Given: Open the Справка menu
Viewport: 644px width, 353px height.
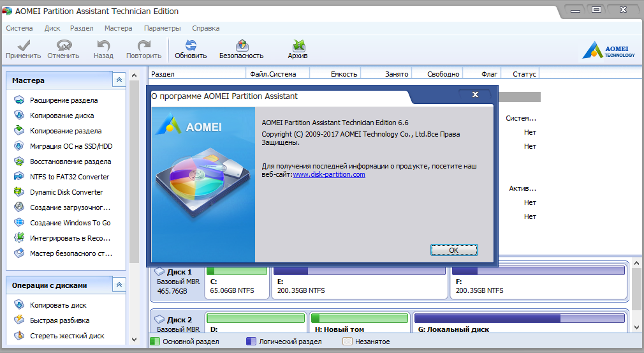Looking at the screenshot, I should pos(206,28).
